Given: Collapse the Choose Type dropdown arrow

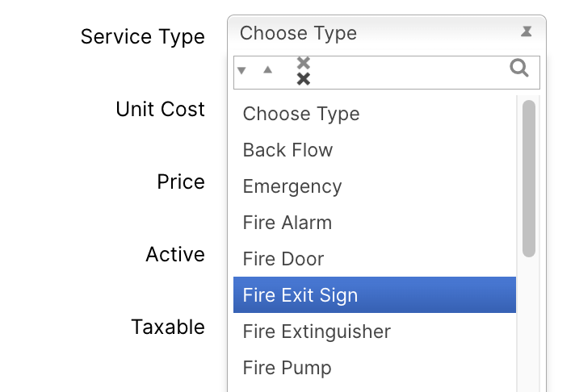Looking at the screenshot, I should 527,31.
